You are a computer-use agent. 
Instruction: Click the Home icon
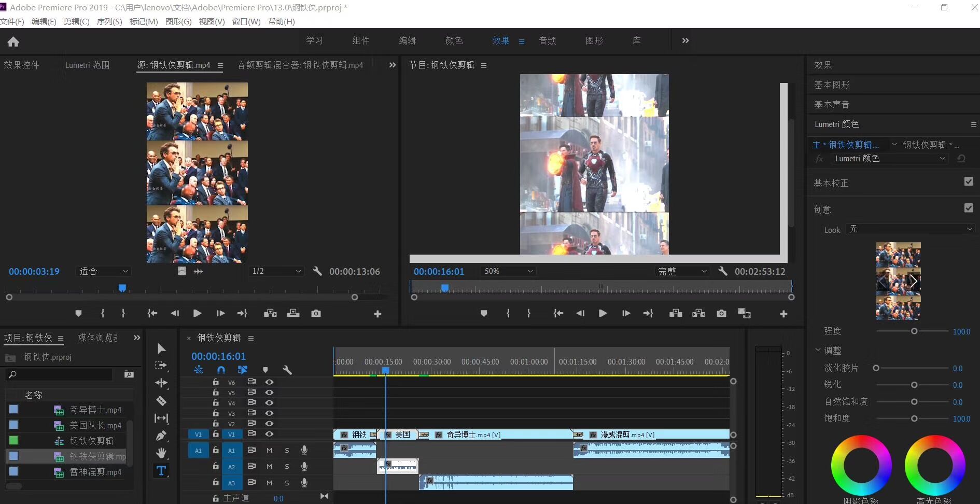coord(13,41)
